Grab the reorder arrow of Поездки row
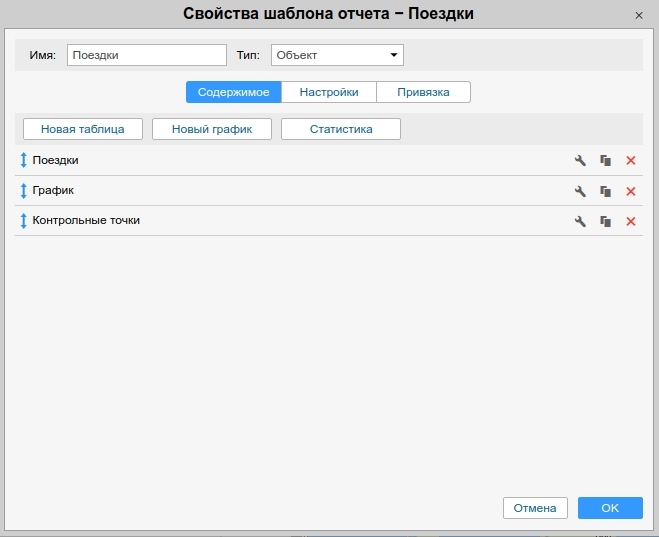The height and width of the screenshot is (537, 659). (24, 160)
